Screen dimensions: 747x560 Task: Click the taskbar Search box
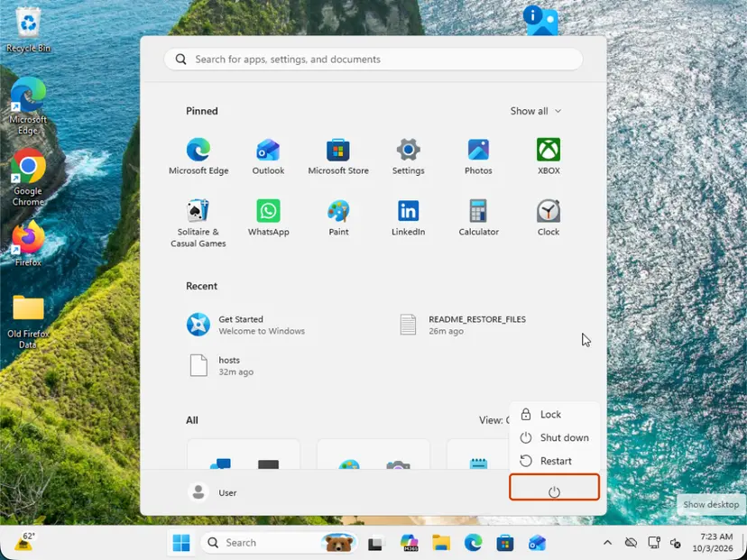279,543
